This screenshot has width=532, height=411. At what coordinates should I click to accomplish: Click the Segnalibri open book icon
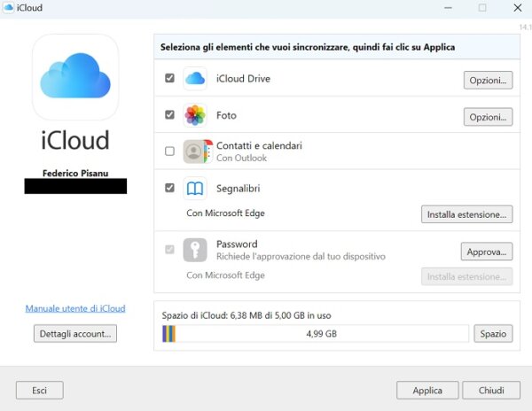(195, 188)
